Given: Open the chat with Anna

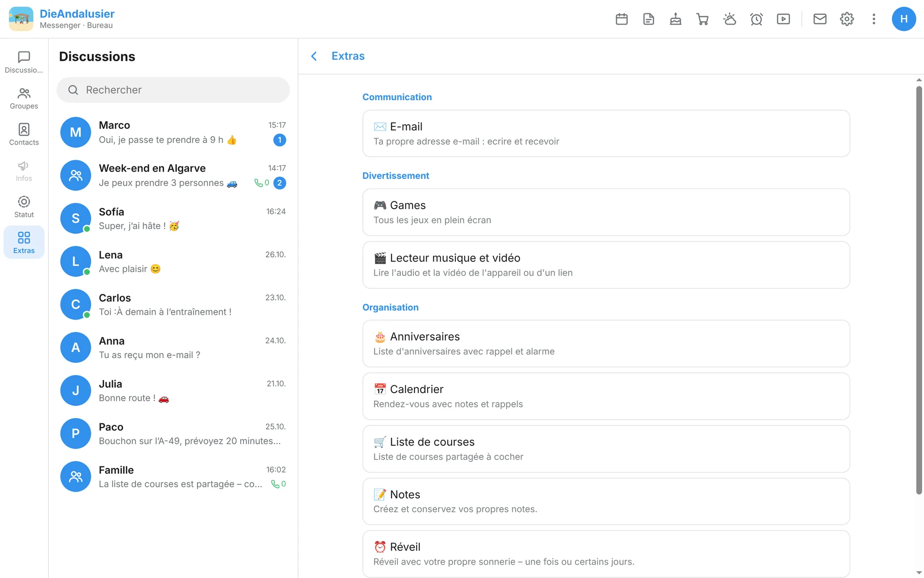Looking at the screenshot, I should 173,348.
